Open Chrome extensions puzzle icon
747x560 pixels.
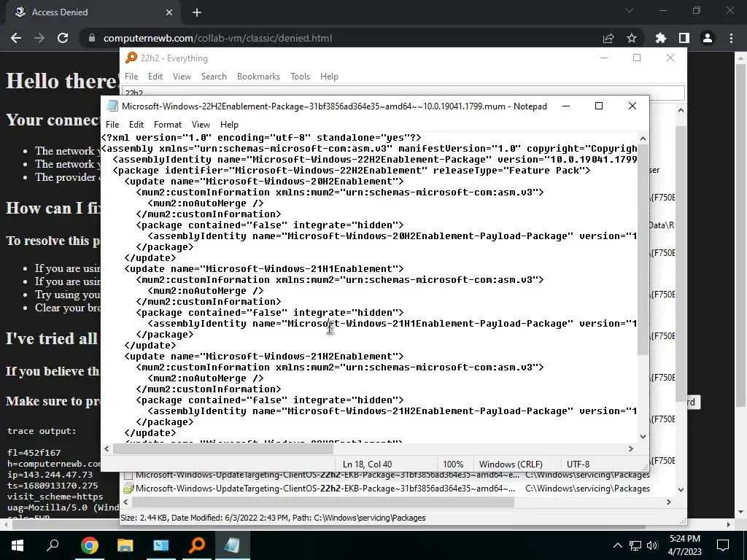[661, 38]
